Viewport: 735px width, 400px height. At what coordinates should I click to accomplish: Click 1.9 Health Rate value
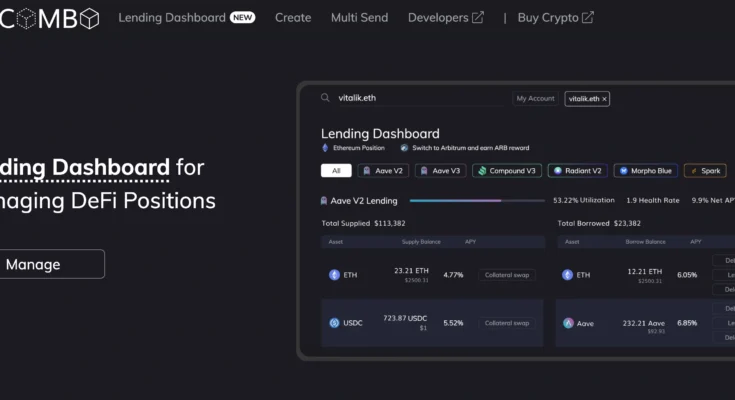[652, 200]
